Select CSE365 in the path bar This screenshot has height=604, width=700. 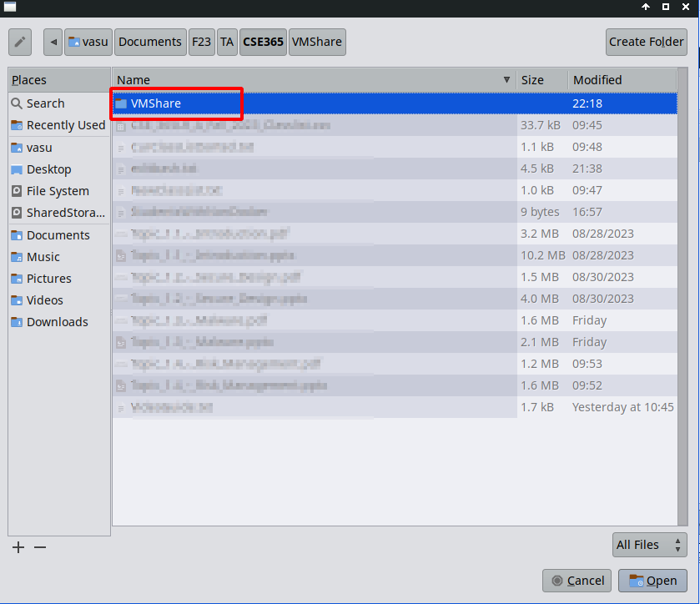tap(263, 42)
